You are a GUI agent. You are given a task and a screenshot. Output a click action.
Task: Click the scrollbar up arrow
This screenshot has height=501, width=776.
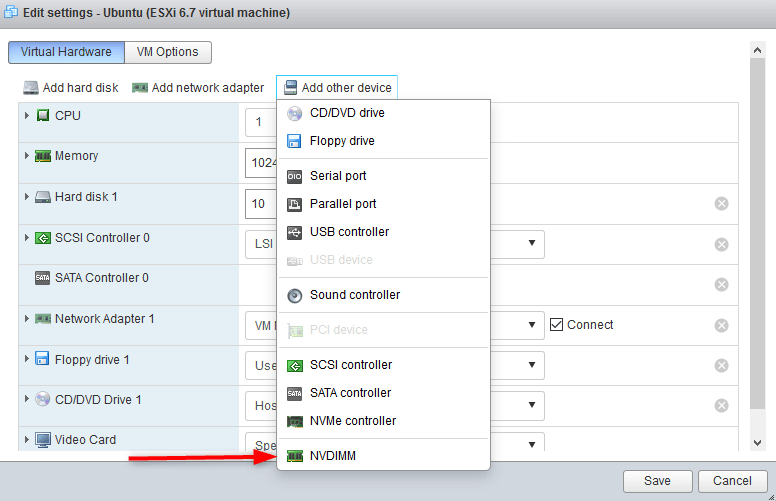pos(757,50)
